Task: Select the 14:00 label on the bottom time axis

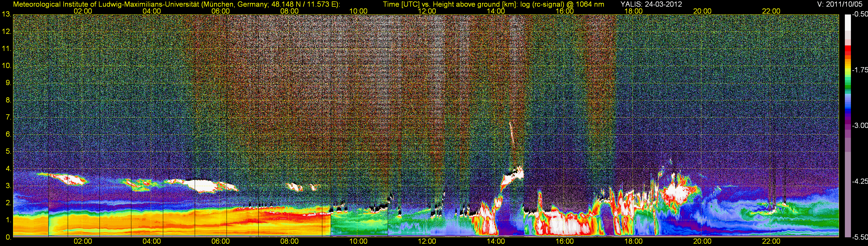Action: pos(496,241)
